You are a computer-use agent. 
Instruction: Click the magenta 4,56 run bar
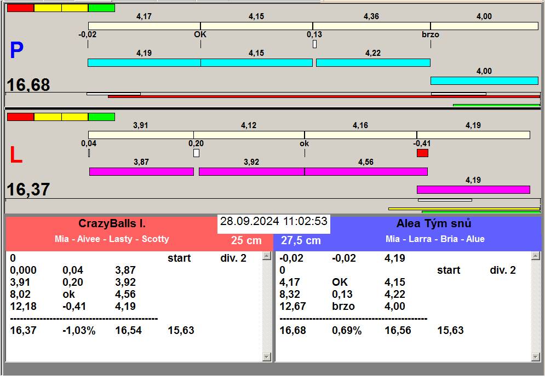point(366,171)
